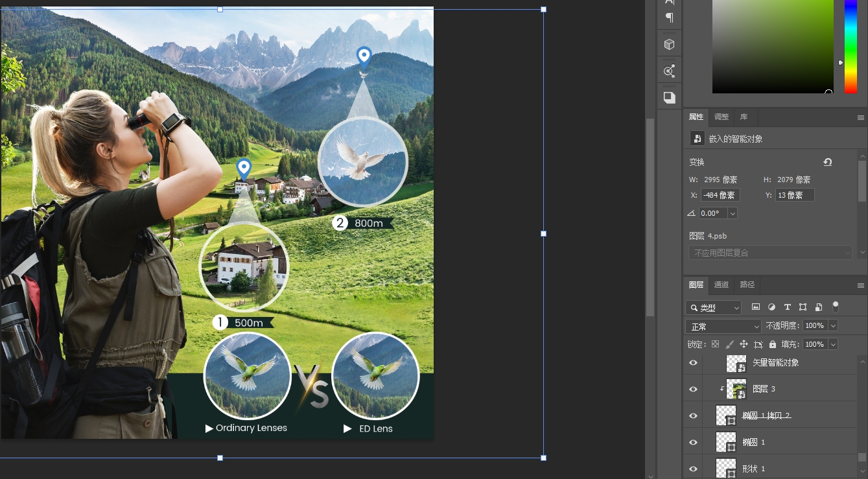
Task: Open the Paragraph panel icon
Action: pyautogui.click(x=670, y=18)
